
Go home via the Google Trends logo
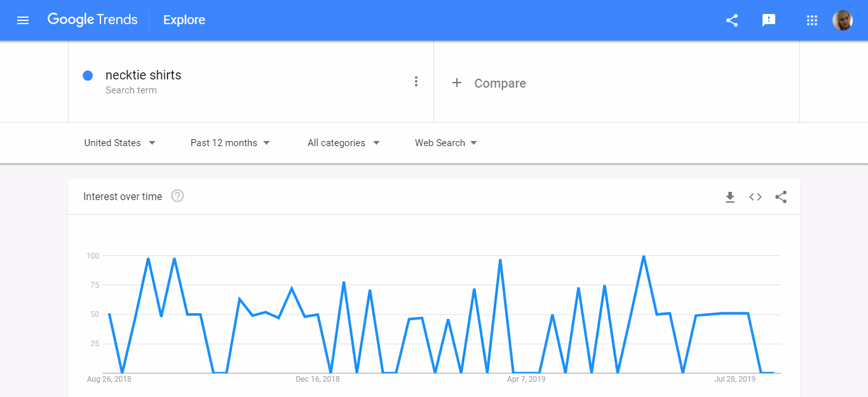click(x=92, y=20)
